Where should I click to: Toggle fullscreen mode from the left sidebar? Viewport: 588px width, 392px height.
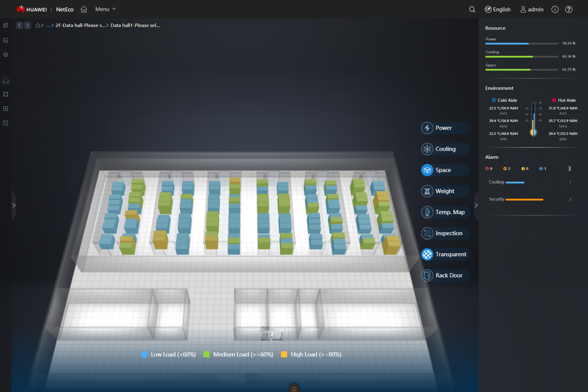click(6, 94)
